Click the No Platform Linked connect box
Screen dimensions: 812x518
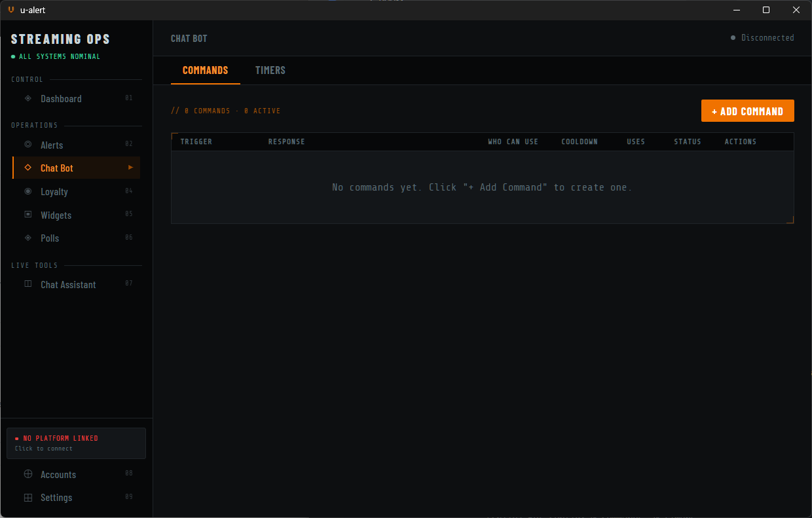(76, 443)
